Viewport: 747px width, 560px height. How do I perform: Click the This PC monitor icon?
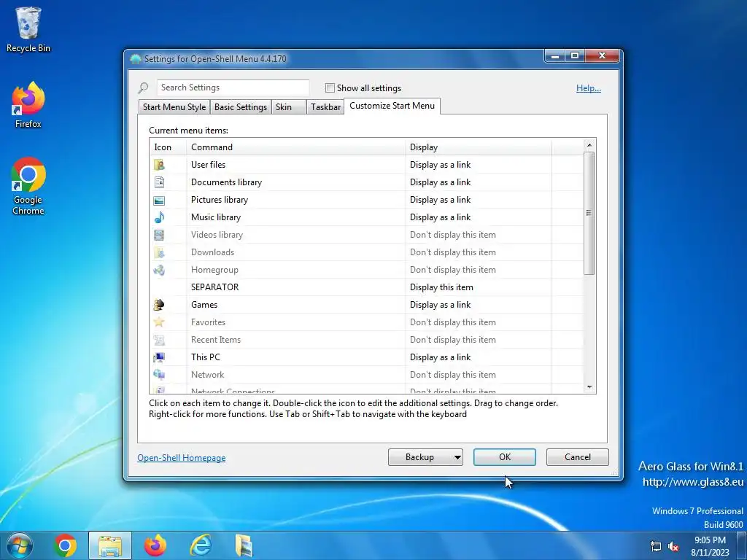point(159,357)
